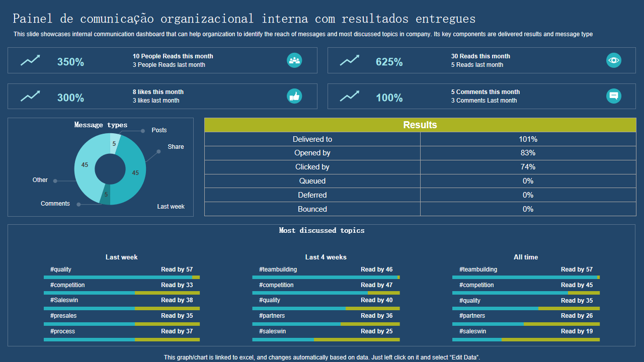644x362 pixels.
Task: Select the 625% value
Action: point(389,62)
